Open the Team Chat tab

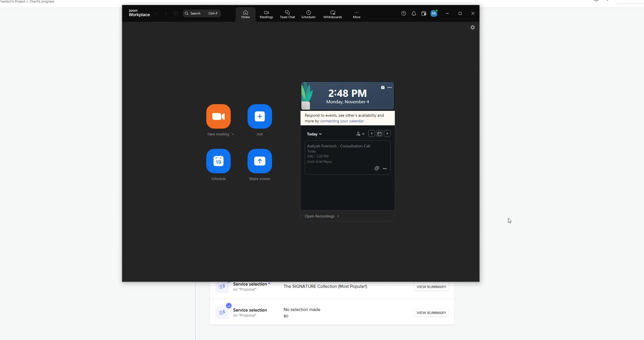point(287,14)
